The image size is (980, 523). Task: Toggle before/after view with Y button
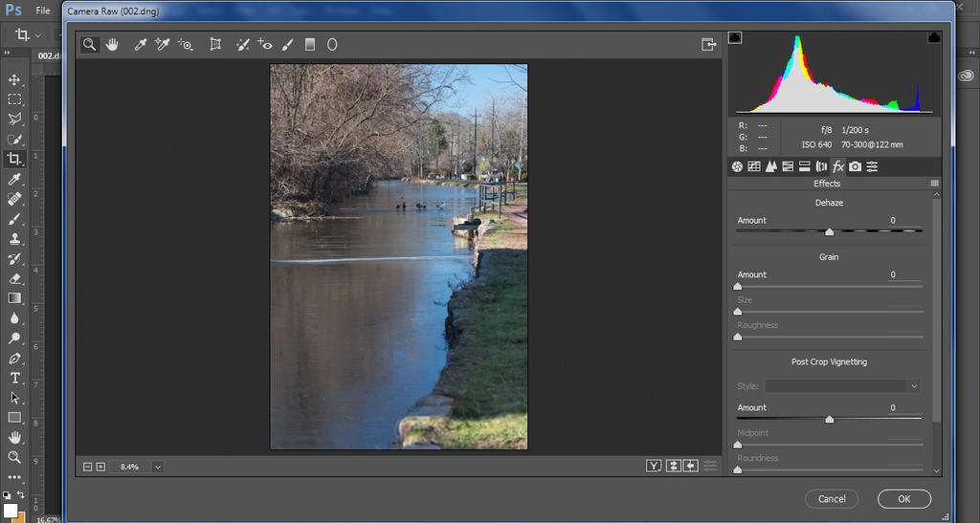coord(654,466)
